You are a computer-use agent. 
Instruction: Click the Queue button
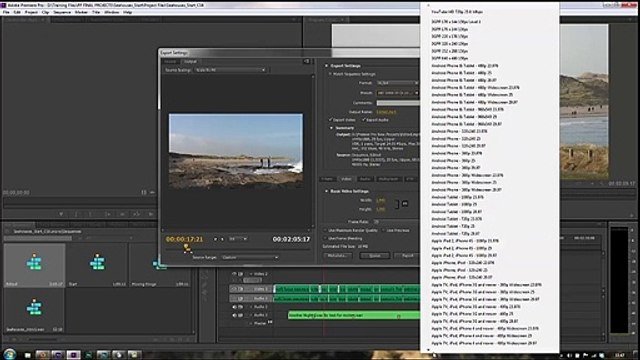click(374, 256)
